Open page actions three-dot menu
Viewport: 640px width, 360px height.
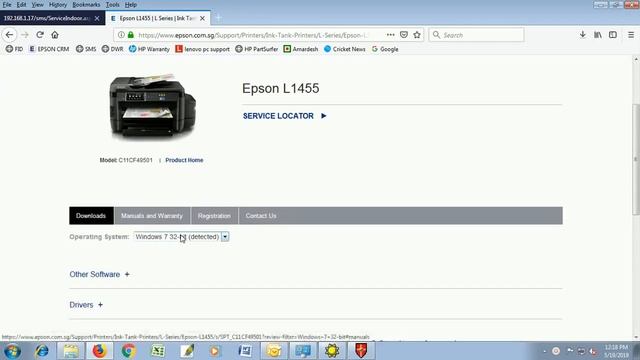coord(391,35)
